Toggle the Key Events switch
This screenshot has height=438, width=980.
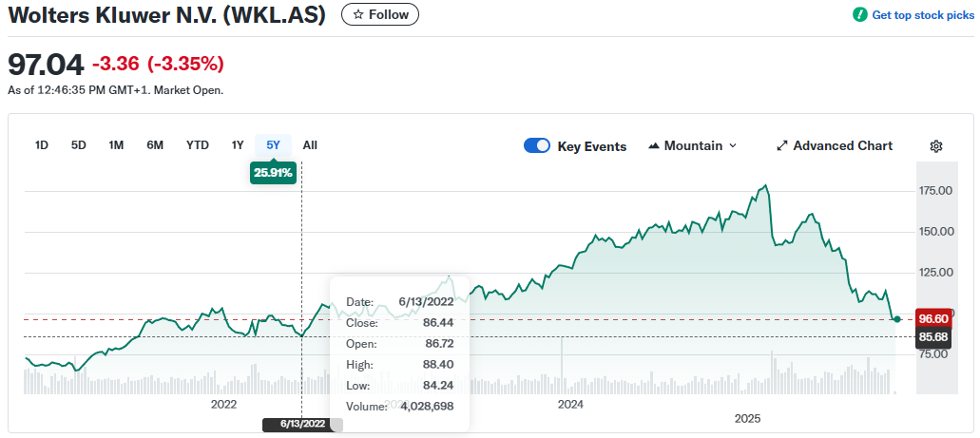[x=537, y=146]
